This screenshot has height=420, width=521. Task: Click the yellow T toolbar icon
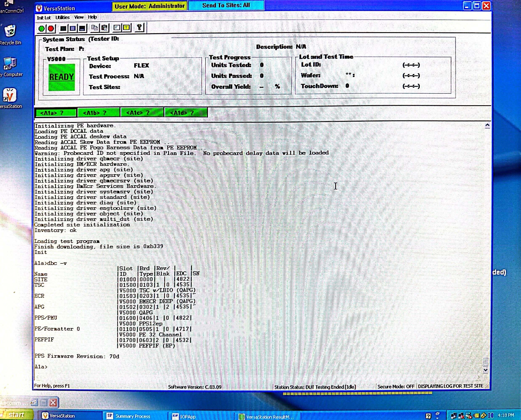coord(126,28)
